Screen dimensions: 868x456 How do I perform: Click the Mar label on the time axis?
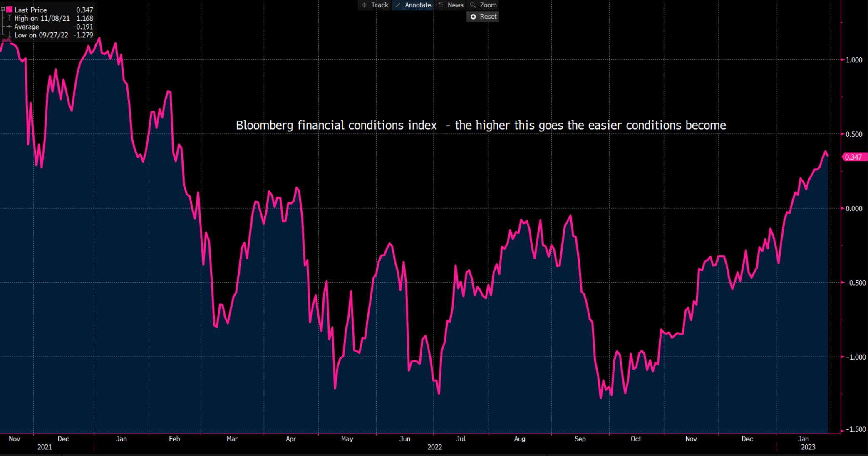[x=232, y=439]
